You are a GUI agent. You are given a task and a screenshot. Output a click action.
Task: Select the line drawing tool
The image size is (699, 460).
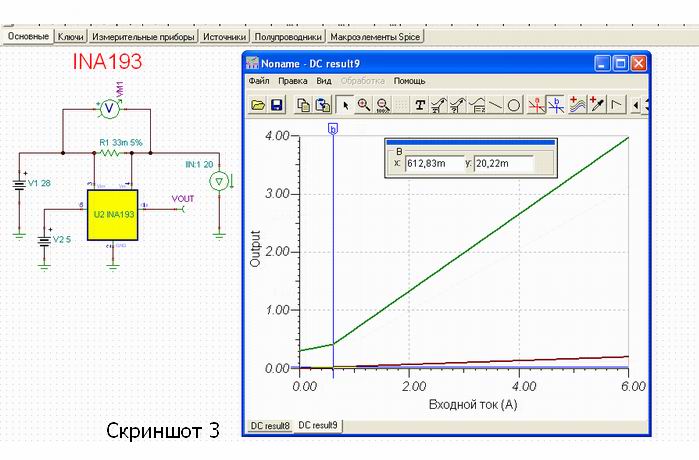pos(495,105)
